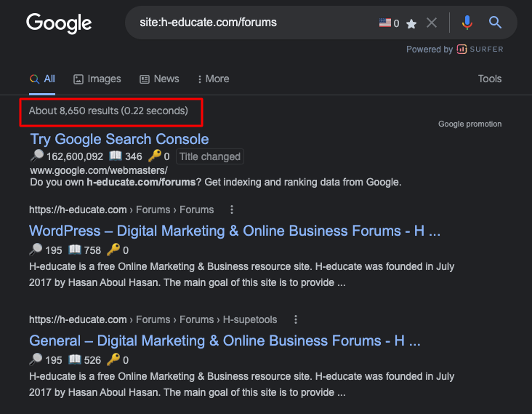The height and width of the screenshot is (414, 532).
Task: Open the WordPress – Digital Marketing forums result
Action: click(235, 231)
